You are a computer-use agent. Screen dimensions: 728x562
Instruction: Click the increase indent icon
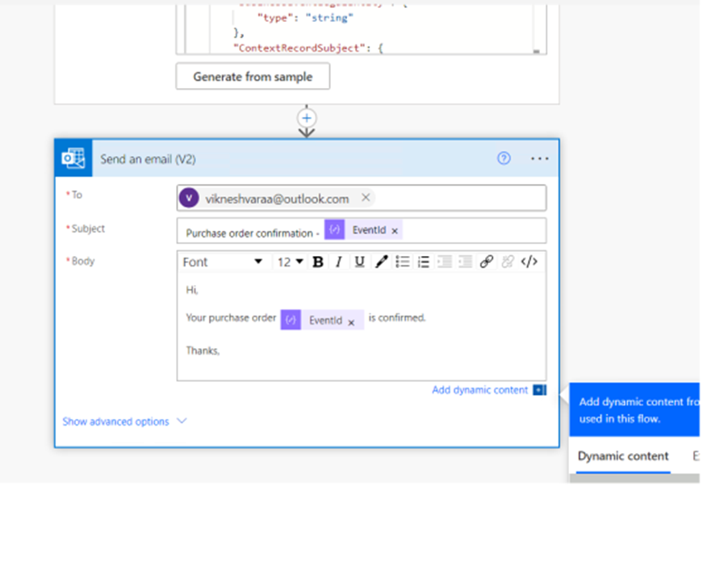[x=465, y=262]
